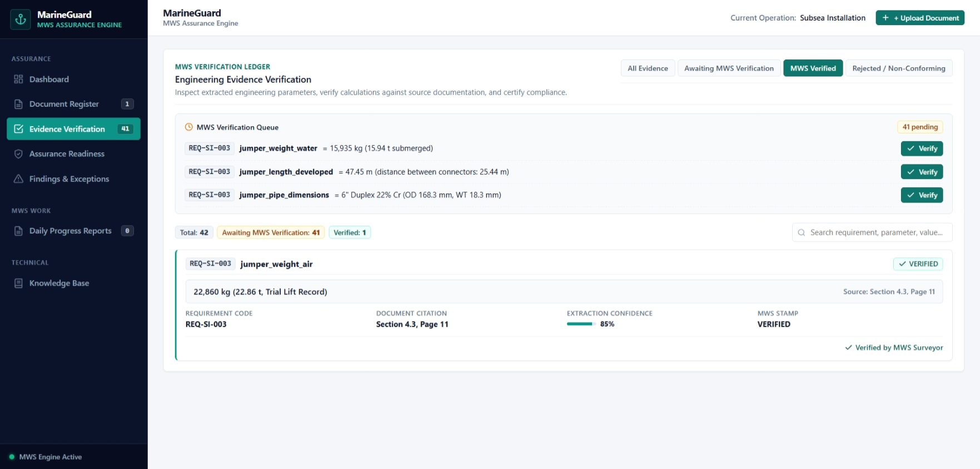Click the magnifier icon in search box
This screenshot has height=469, width=980.
click(x=802, y=232)
